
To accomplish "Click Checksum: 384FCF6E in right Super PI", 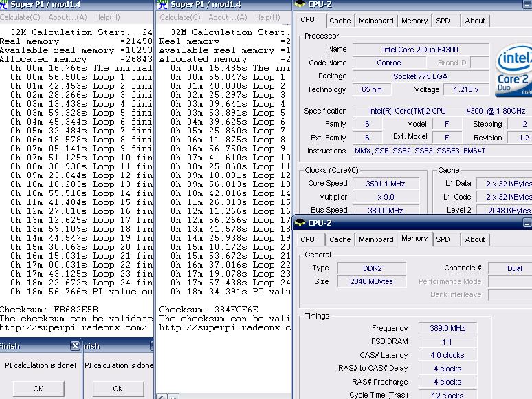I will click(x=209, y=310).
